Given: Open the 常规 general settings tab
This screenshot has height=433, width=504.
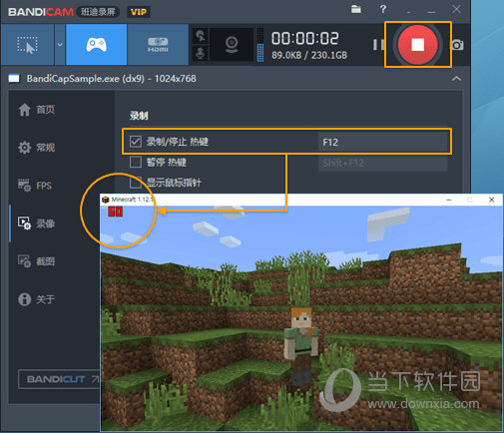Looking at the screenshot, I should pos(37,148).
